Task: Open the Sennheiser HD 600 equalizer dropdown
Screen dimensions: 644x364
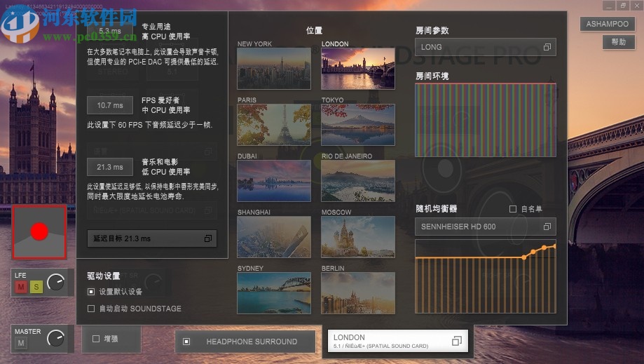Action: (x=486, y=227)
